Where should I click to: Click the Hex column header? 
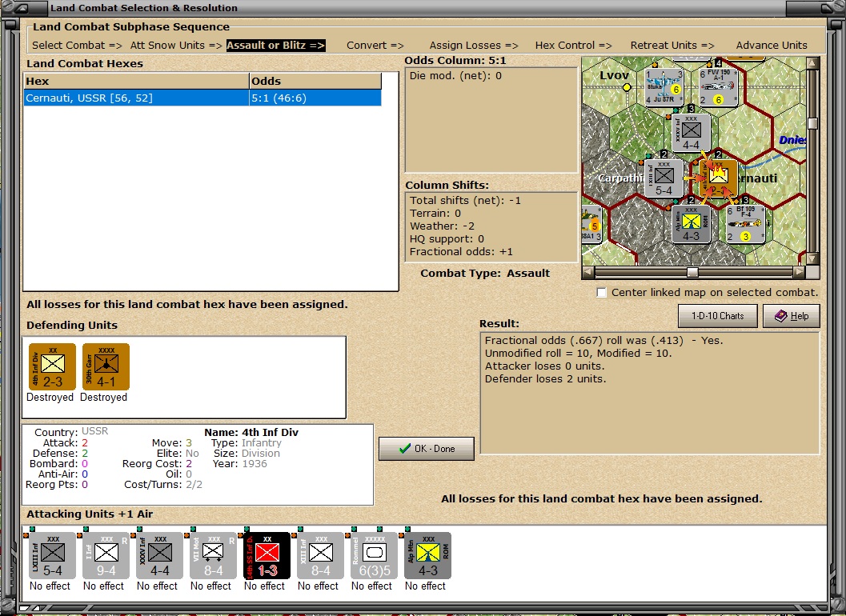tap(137, 81)
